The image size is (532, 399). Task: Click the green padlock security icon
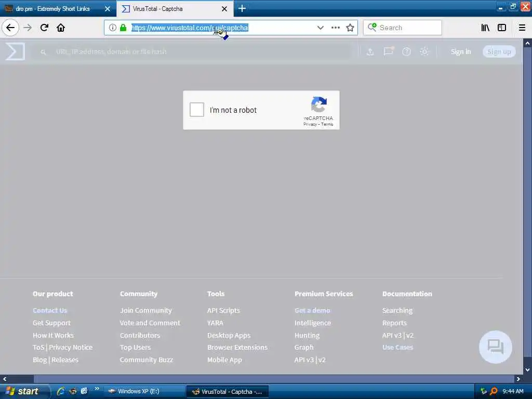click(x=123, y=28)
